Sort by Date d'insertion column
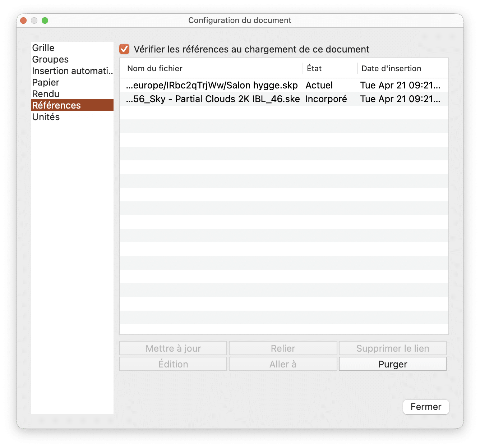The width and height of the screenshot is (480, 448). click(x=391, y=68)
